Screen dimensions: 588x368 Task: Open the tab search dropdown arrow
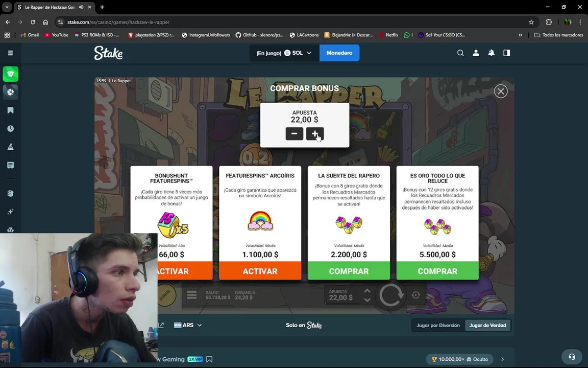7,7
